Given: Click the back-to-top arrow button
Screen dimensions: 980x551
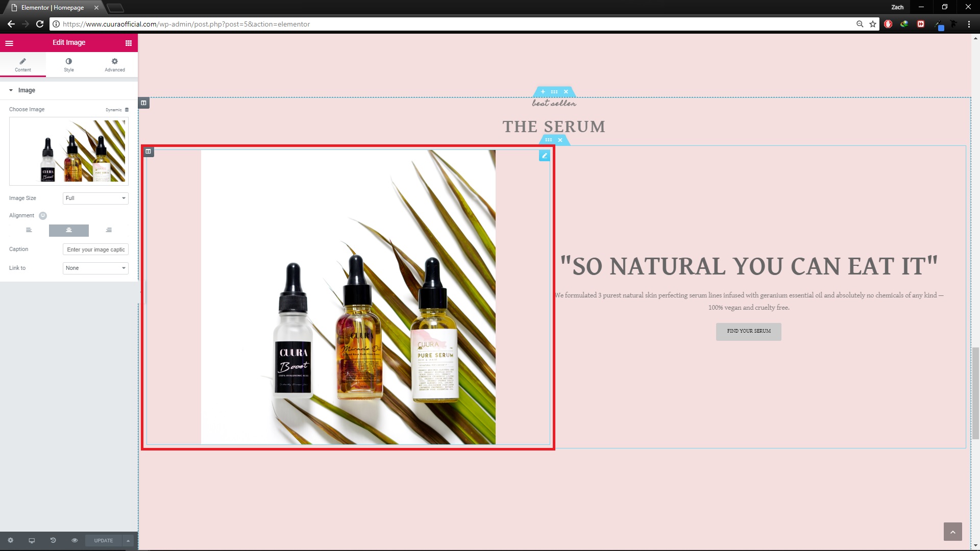Looking at the screenshot, I should [x=953, y=532].
